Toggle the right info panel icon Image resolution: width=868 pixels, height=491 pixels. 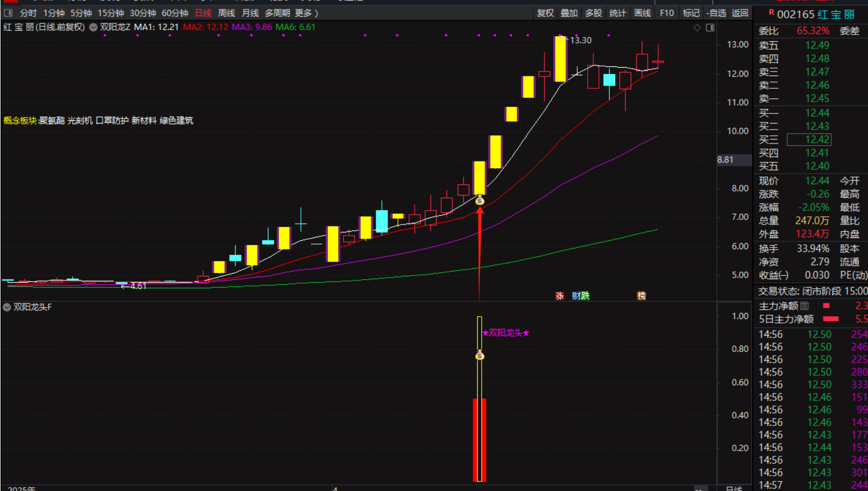[x=710, y=27]
